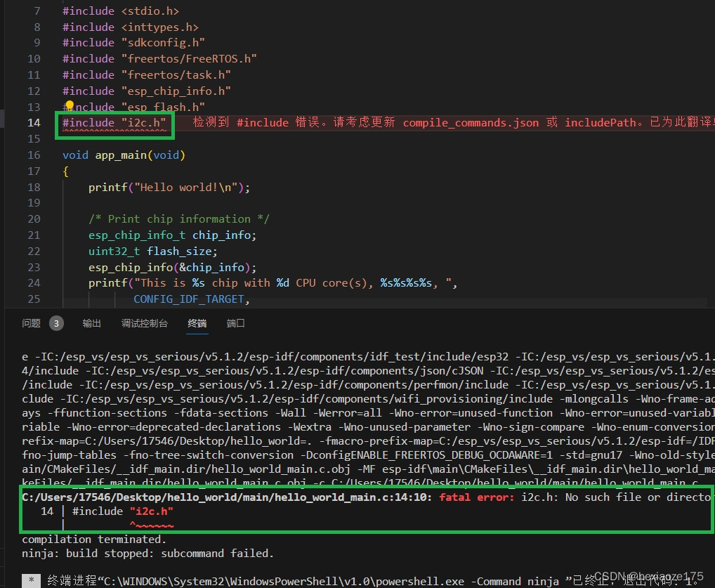
Task: Click the /* Print chip information */ comment
Action: click(x=178, y=219)
